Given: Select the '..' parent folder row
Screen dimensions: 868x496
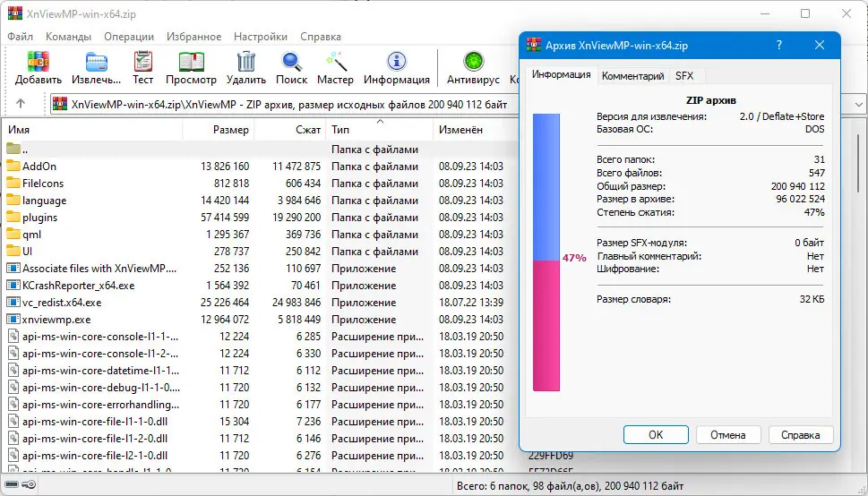Looking at the screenshot, I should (x=260, y=149).
